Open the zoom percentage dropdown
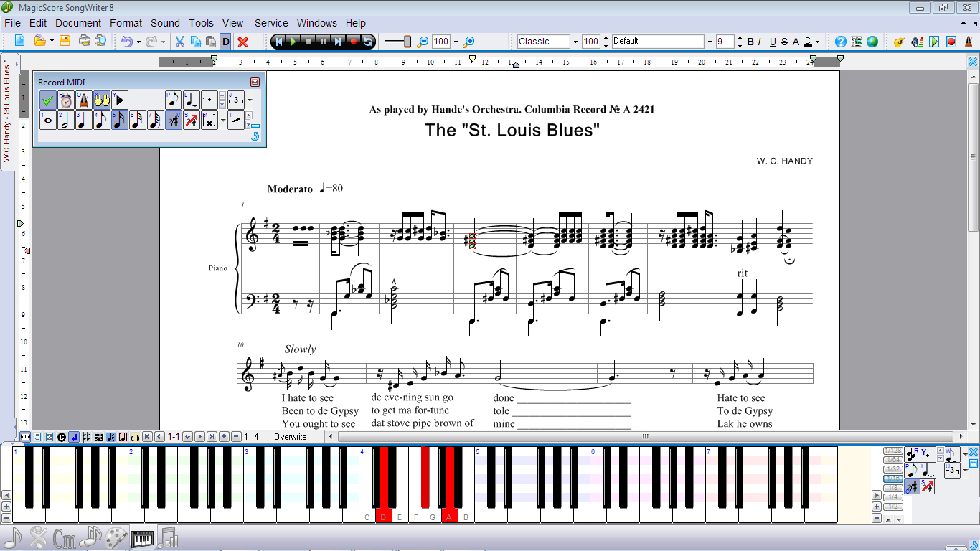Image resolution: width=980 pixels, height=551 pixels. [x=456, y=42]
